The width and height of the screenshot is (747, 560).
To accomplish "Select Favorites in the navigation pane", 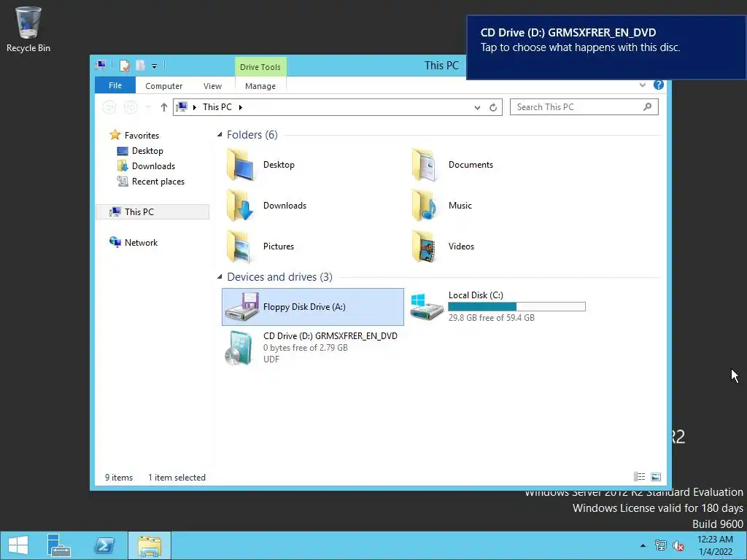I will coord(142,135).
